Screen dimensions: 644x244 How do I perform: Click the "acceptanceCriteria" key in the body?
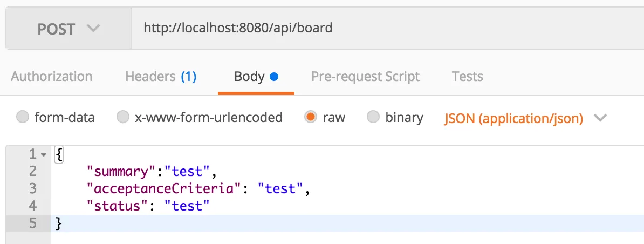163,189
